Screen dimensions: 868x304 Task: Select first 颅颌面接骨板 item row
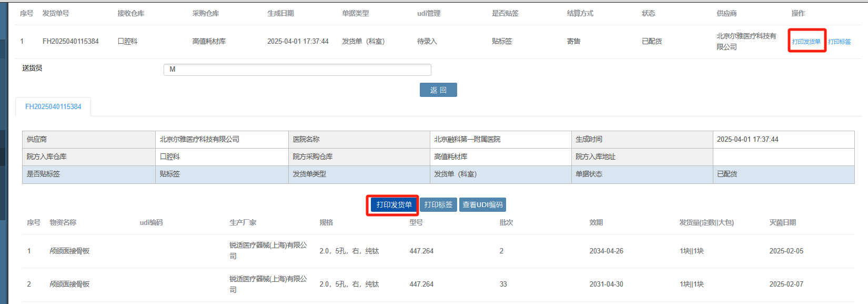pyautogui.click(x=438, y=251)
